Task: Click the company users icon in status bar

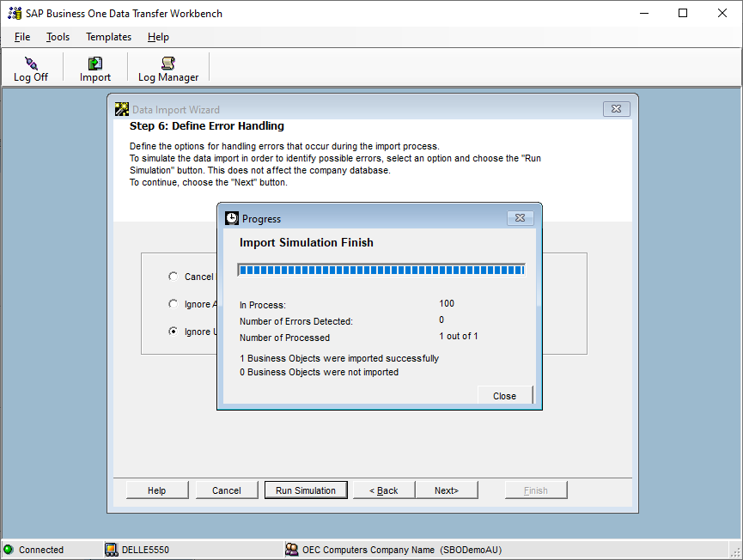Action: point(291,550)
